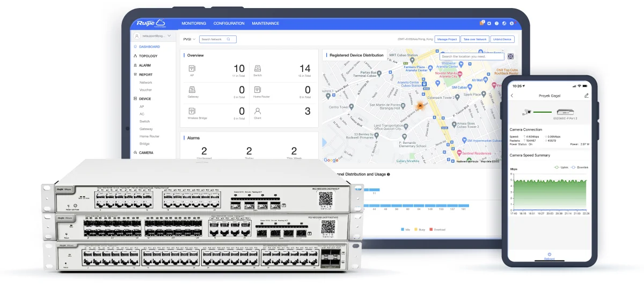The width and height of the screenshot is (644, 284).
Task: Open the CONFIGURATION tab
Action: tap(229, 24)
